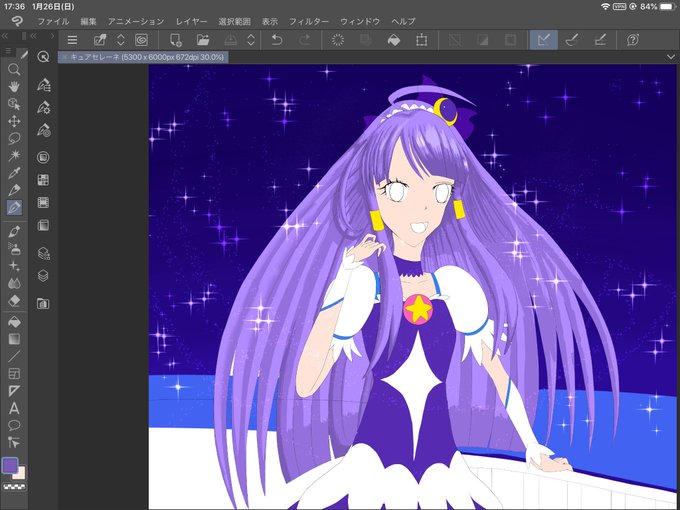This screenshot has width=680, height=510.
Task: Launch CLIP STUDIO swirl icon
Action: (142, 40)
